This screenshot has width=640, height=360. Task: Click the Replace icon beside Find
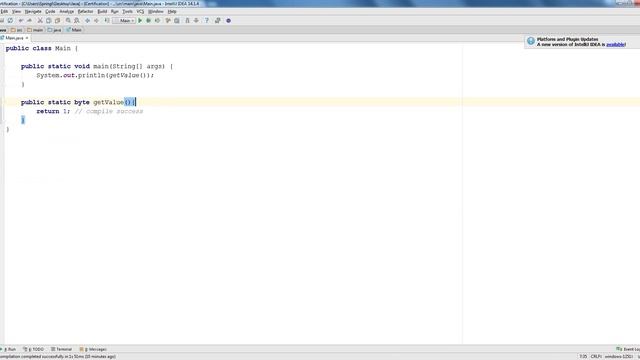tap(77, 20)
